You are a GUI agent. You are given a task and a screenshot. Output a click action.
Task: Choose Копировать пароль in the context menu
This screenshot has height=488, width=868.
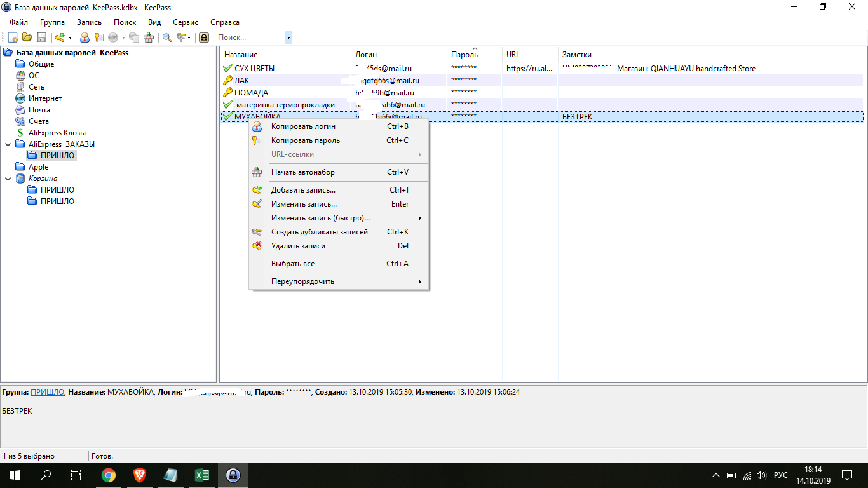[339, 140]
